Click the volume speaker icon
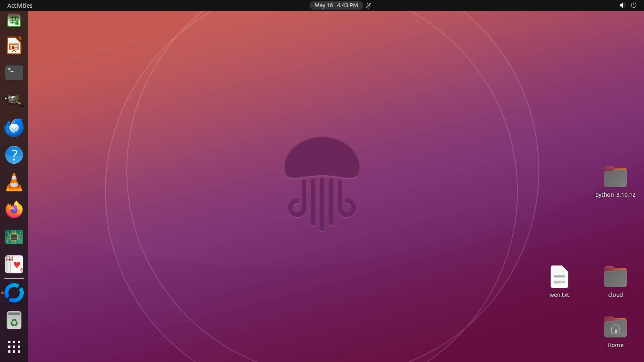The width and height of the screenshot is (644, 362). coord(622,5)
